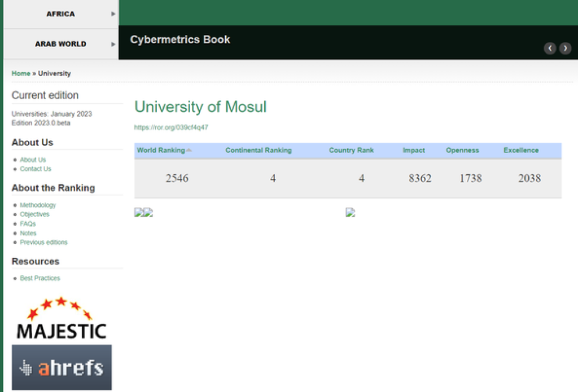Screen dimensions: 578x392
Task: Open the Arab World menu item
Action: (x=60, y=44)
